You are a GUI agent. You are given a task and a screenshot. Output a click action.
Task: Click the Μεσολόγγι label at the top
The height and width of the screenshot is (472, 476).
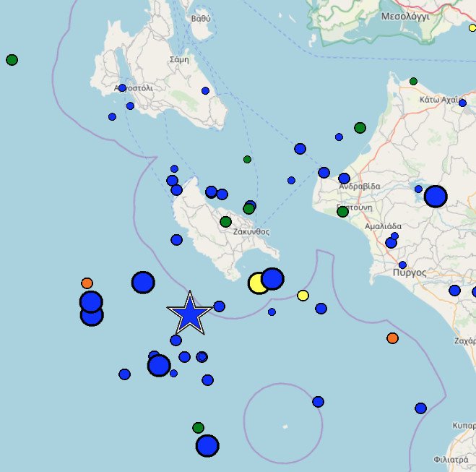coord(404,16)
